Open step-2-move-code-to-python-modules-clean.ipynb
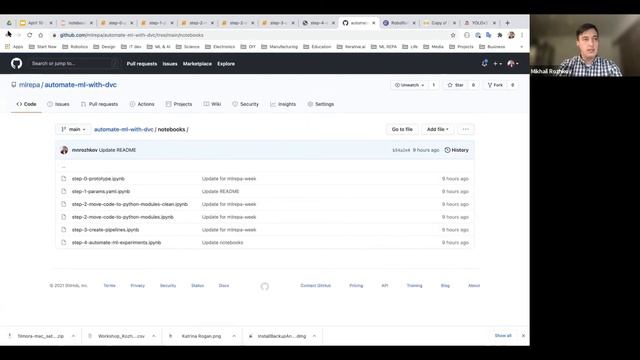The height and width of the screenshot is (360, 640). [x=130, y=204]
